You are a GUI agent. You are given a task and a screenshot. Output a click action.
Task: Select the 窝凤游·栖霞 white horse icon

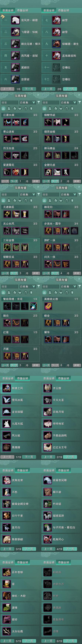15,20
